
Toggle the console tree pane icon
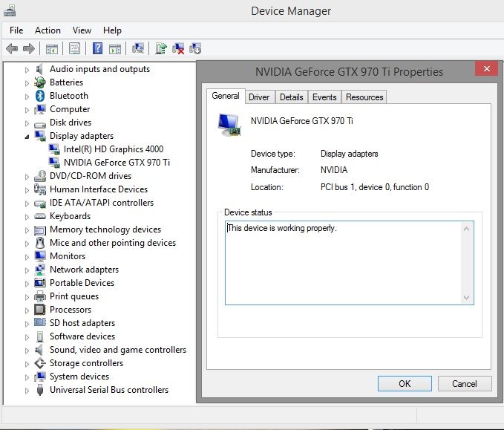tap(52, 49)
